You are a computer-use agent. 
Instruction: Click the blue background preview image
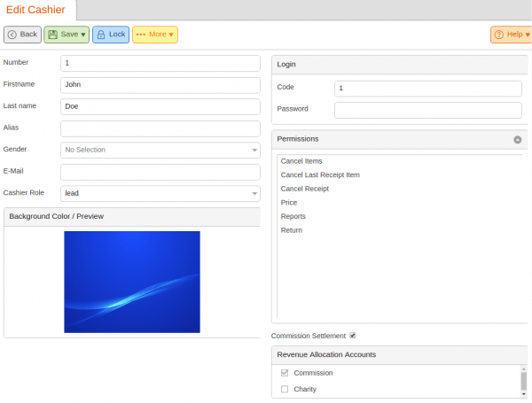pos(132,282)
